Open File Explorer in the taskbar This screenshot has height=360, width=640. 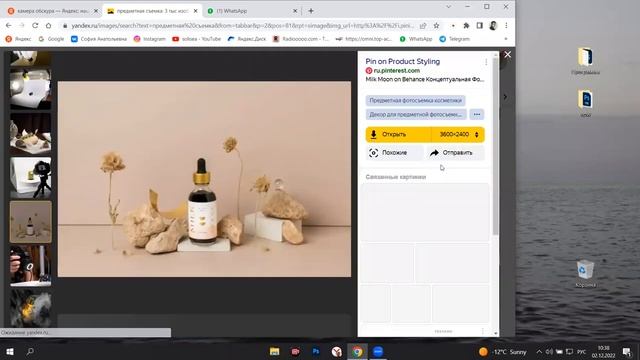pos(274,351)
